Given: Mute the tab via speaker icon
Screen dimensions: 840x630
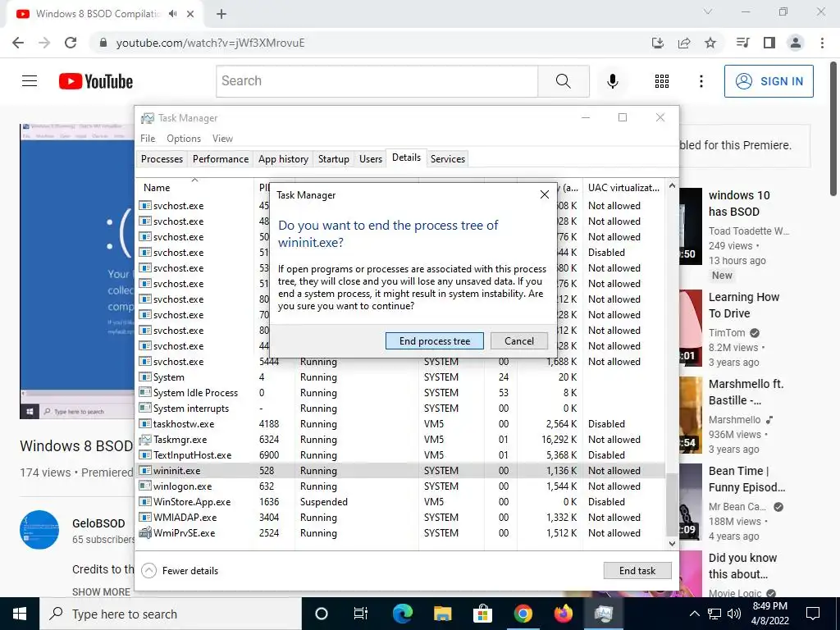Looking at the screenshot, I should [172, 14].
